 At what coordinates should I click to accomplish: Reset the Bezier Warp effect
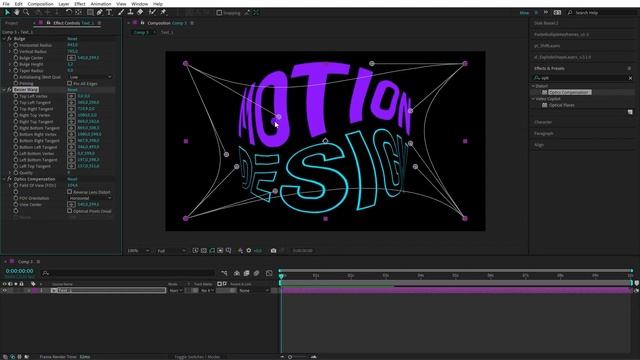pyautogui.click(x=72, y=90)
